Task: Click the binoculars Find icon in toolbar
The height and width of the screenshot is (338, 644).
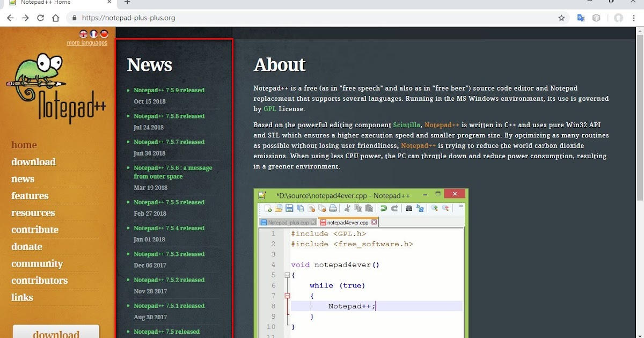Action: pos(409,208)
